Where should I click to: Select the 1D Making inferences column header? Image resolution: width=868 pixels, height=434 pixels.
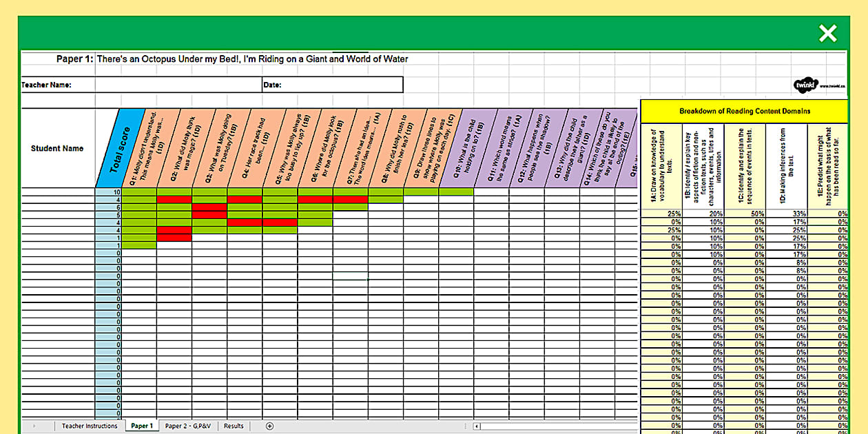pos(785,165)
